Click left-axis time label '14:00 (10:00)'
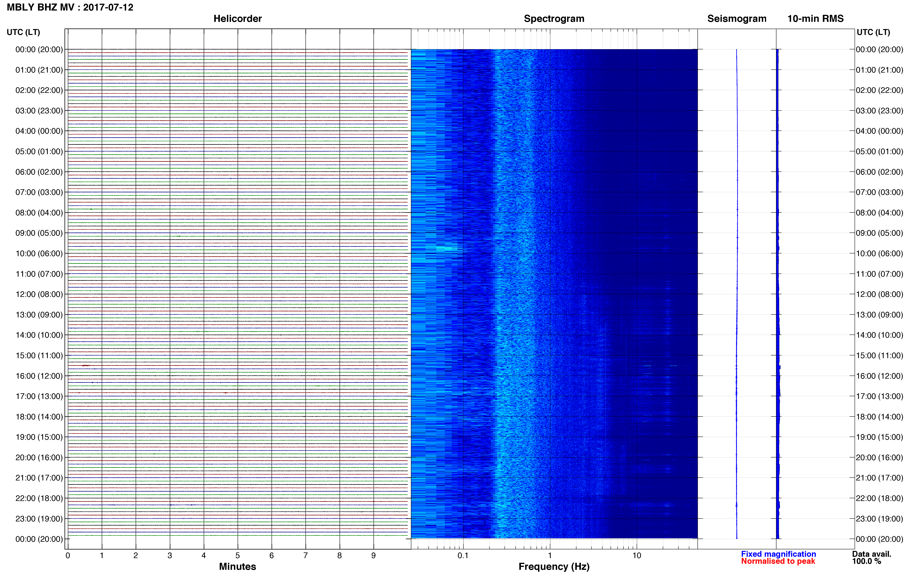The width and height of the screenshot is (924, 578). click(39, 335)
